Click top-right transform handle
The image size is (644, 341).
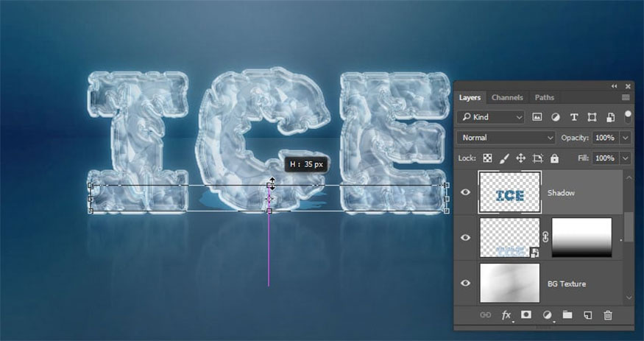click(x=447, y=186)
